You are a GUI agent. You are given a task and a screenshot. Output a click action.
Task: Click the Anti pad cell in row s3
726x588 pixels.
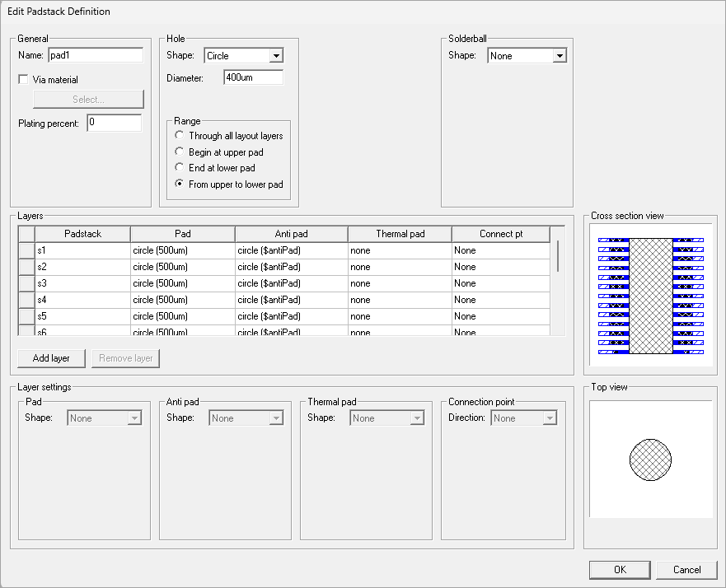[x=292, y=283]
